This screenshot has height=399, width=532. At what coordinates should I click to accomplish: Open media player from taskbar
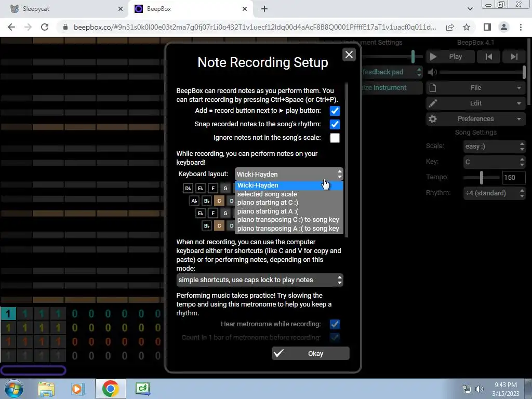77,389
